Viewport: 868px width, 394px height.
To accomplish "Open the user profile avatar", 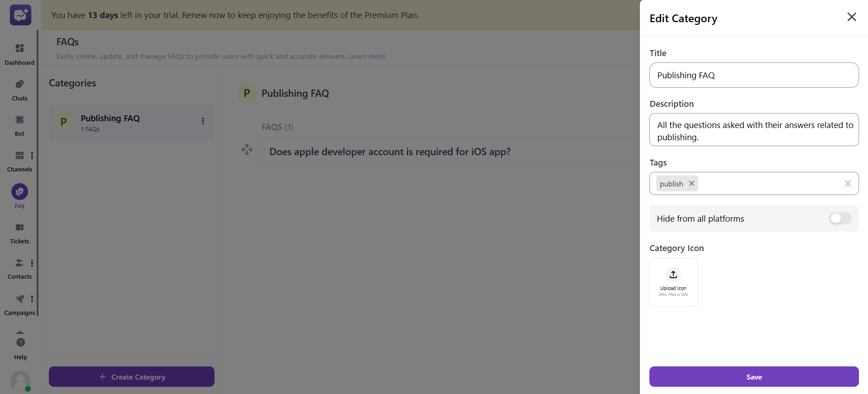I will click(x=20, y=380).
